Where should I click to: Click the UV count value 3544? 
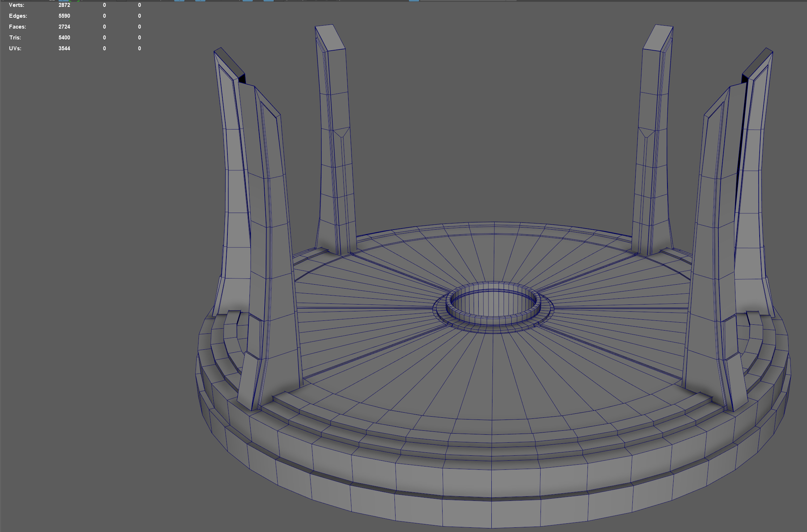point(64,48)
